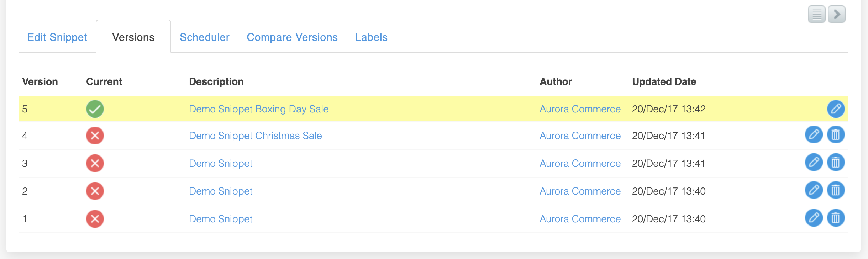Click the edit pencil icon for version 3

point(814,163)
